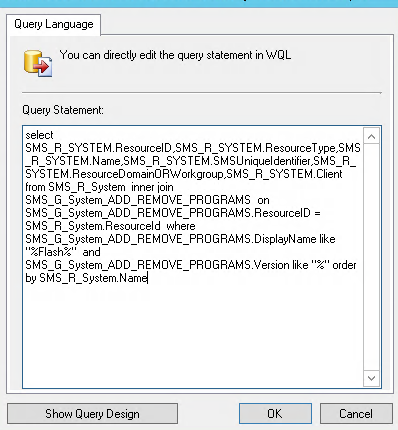The image size is (398, 430).
Task: Click the WQL edit instruction text
Action: [175, 55]
